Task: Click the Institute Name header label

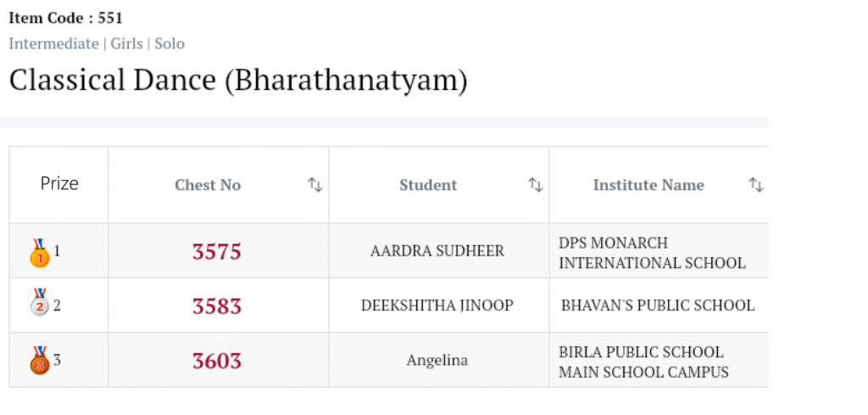Action: point(648,185)
